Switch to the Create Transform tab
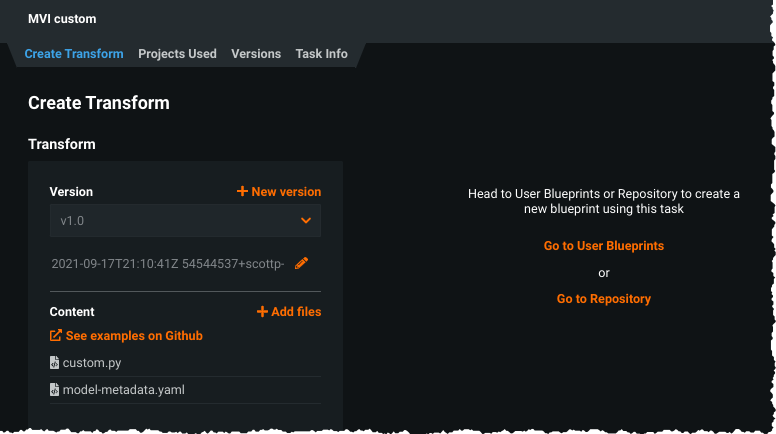 (x=74, y=53)
